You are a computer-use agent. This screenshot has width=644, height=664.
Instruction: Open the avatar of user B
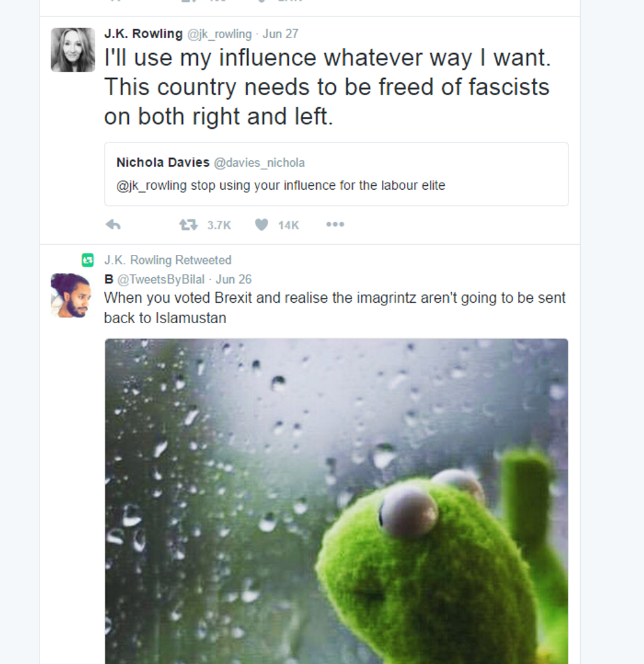(x=71, y=296)
